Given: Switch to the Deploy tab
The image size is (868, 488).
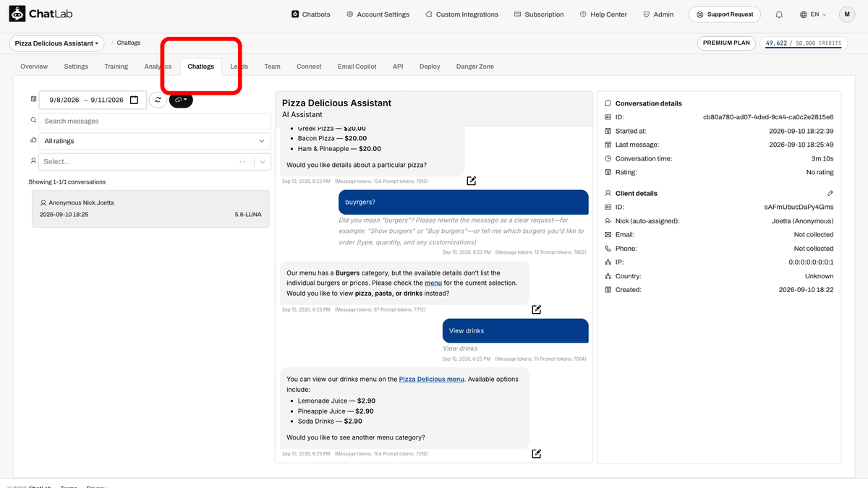Looking at the screenshot, I should 430,67.
